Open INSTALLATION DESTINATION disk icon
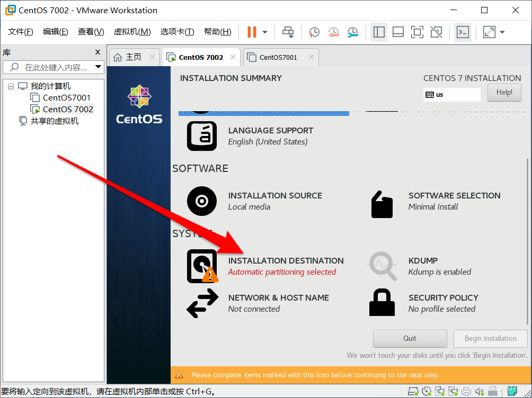Image resolution: width=532 pixels, height=398 pixels. 202,266
